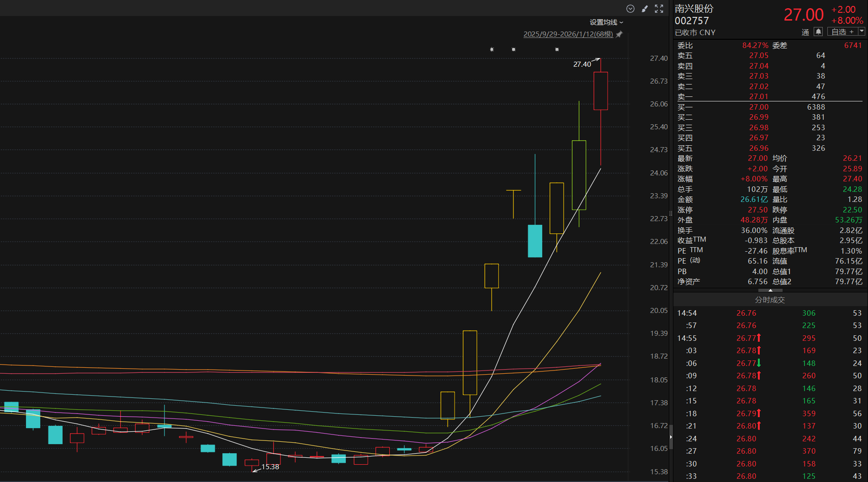Expand the dropdown arrow next to 自选
868x482 pixels.
pyautogui.click(x=862, y=31)
